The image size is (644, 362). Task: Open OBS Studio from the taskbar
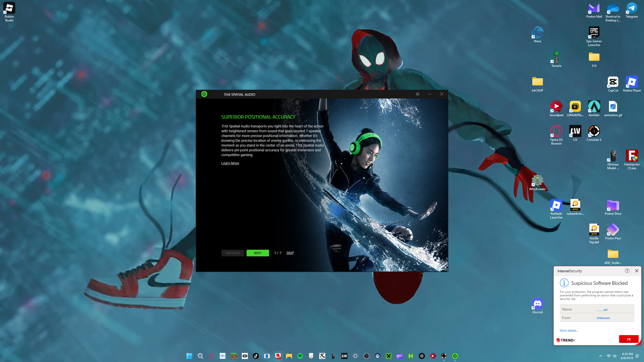[x=366, y=356]
